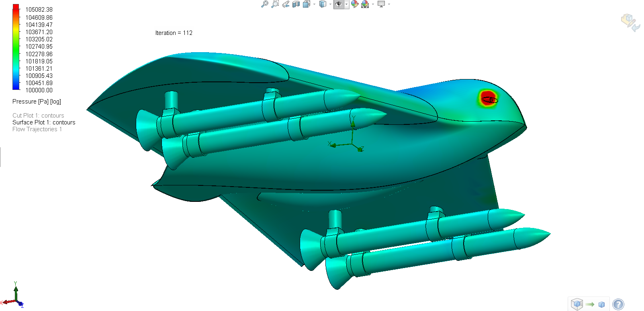Image resolution: width=644 pixels, height=311 pixels.
Task: Open the View Settings monitor dropdown arrow
Action: coord(389,4)
